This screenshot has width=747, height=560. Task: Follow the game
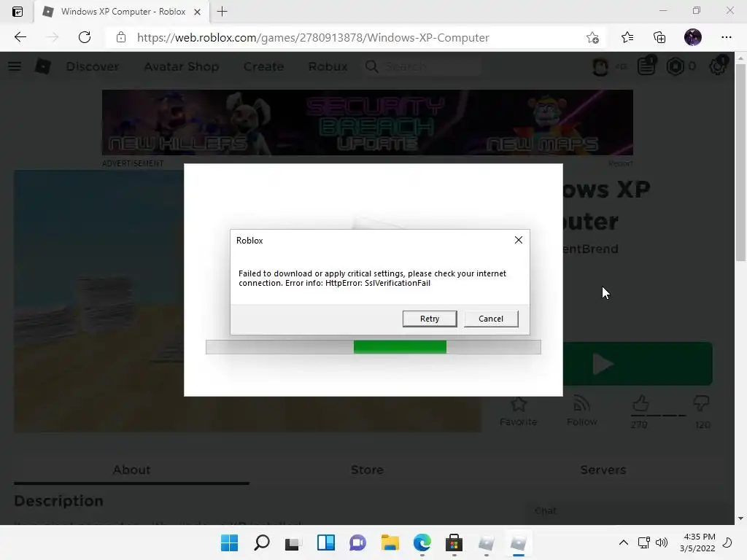pos(581,411)
